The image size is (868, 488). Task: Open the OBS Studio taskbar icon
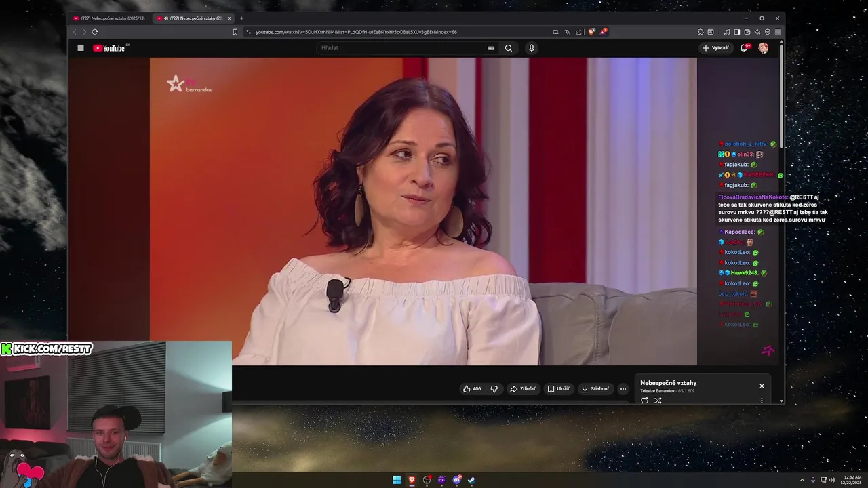pos(427,480)
